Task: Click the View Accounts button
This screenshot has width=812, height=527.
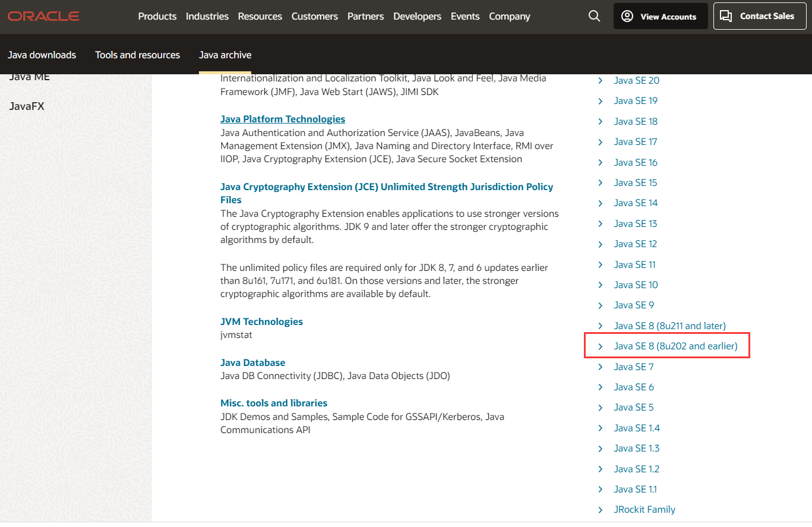Action: (x=661, y=16)
